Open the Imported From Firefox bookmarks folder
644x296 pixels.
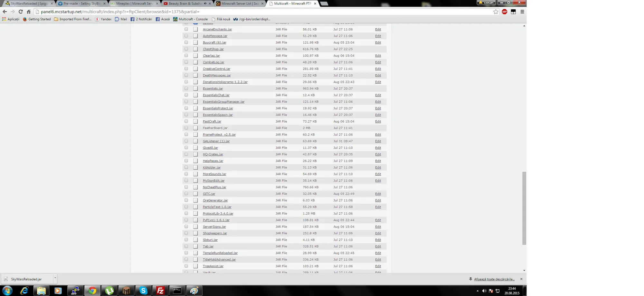click(73, 19)
